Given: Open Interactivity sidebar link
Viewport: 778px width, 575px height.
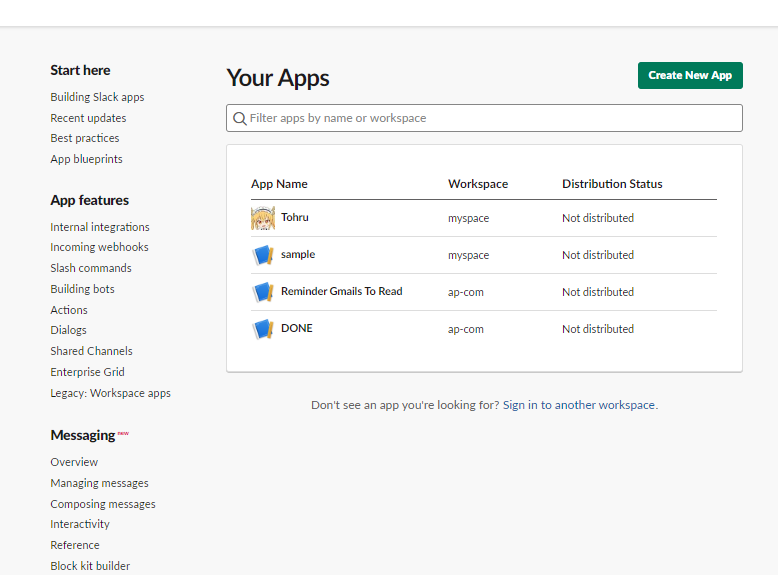Looking at the screenshot, I should coord(80,524).
